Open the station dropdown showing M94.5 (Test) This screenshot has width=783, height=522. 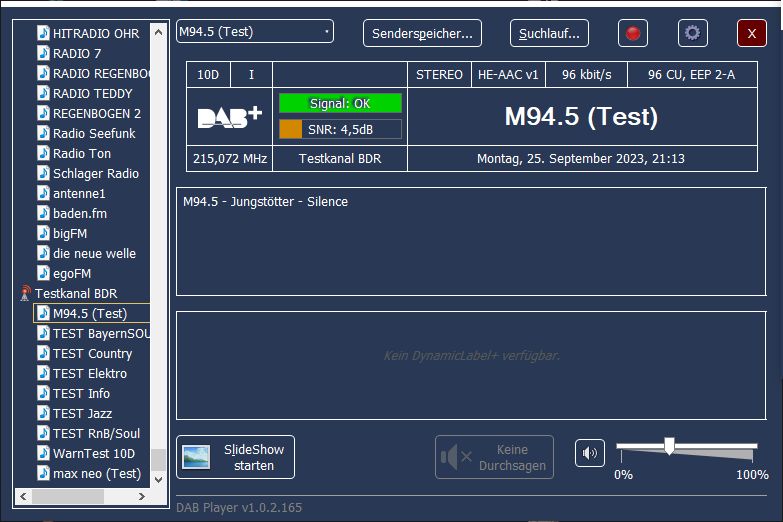pyautogui.click(x=255, y=31)
